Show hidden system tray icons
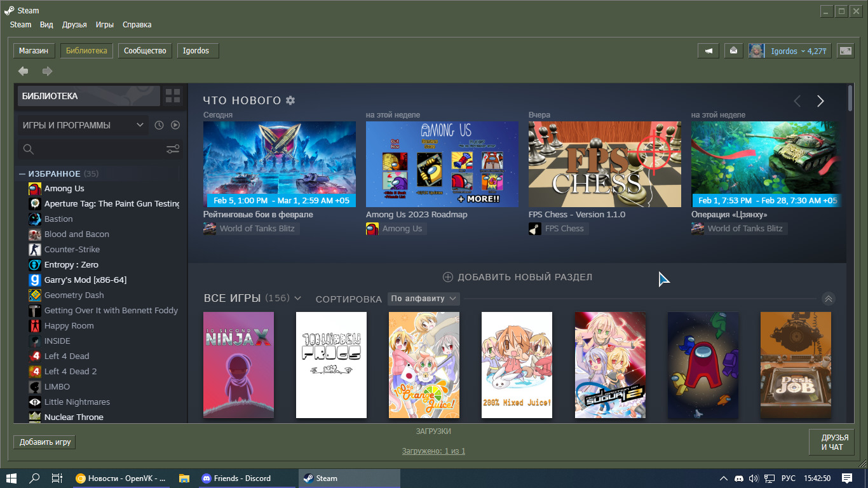The image size is (868, 488). point(723,478)
